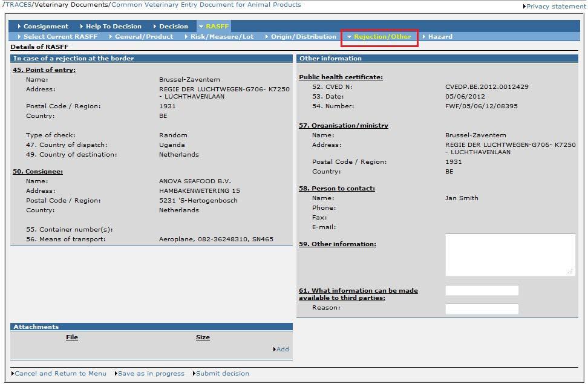Click the 57. Organisation/ministry heading
The width and height of the screenshot is (588, 384).
343,126
